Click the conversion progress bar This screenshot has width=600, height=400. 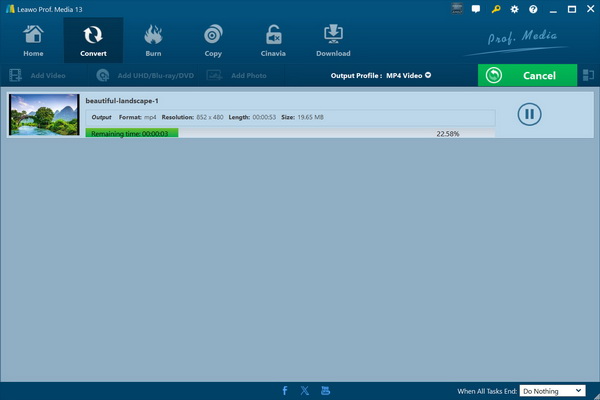(x=290, y=133)
